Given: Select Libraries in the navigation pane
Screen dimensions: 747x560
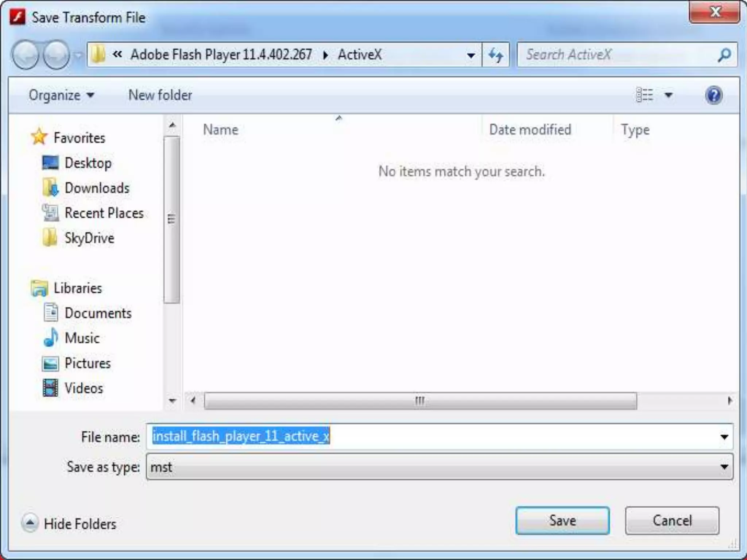Looking at the screenshot, I should [78, 288].
